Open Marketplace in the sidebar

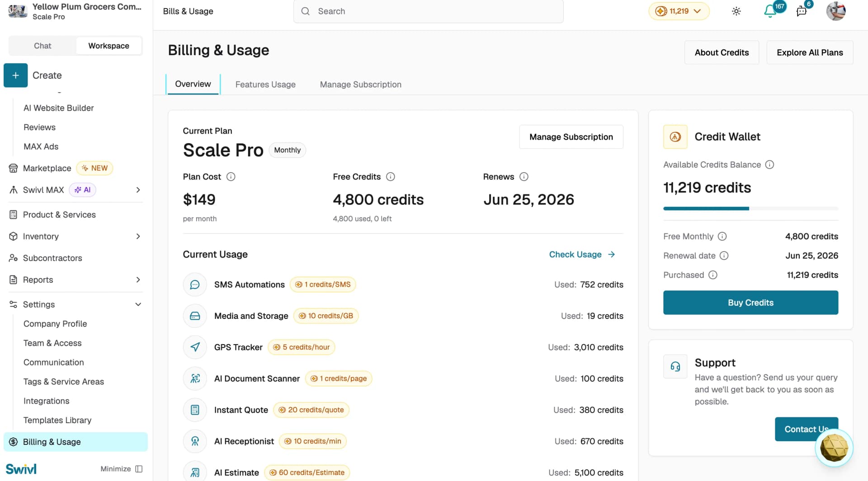pyautogui.click(x=47, y=168)
